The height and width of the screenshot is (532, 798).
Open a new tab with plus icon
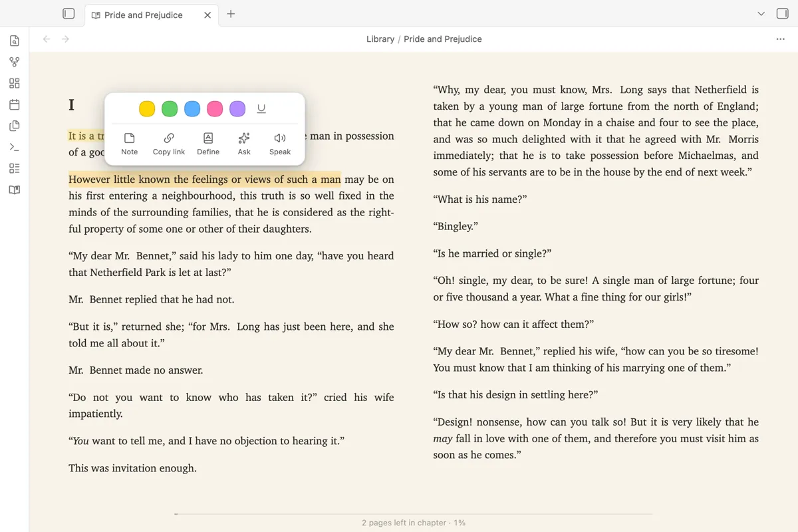click(x=231, y=14)
